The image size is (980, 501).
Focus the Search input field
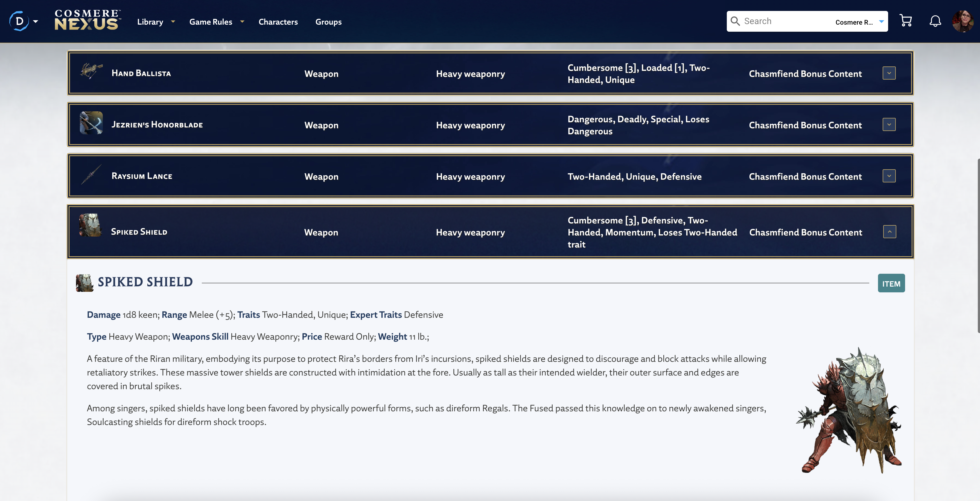pyautogui.click(x=786, y=21)
